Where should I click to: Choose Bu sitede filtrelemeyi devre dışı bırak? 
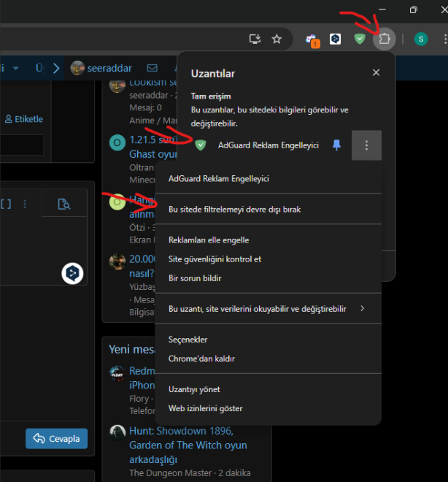pos(268,210)
